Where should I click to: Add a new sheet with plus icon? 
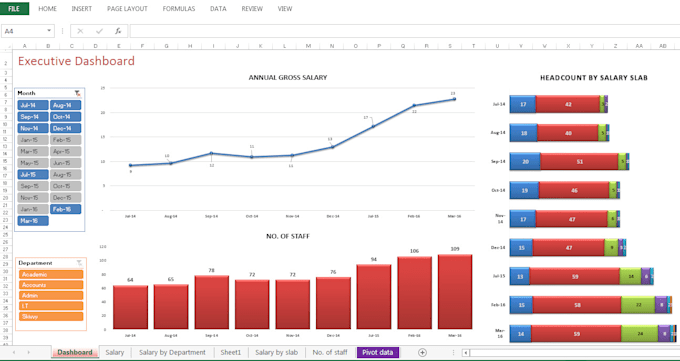pos(422,352)
